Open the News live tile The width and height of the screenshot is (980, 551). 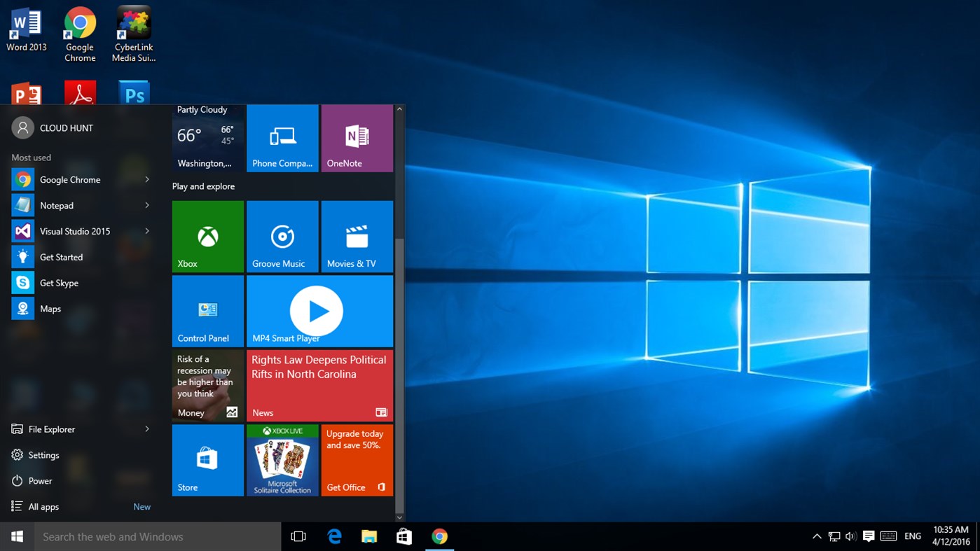[320, 386]
